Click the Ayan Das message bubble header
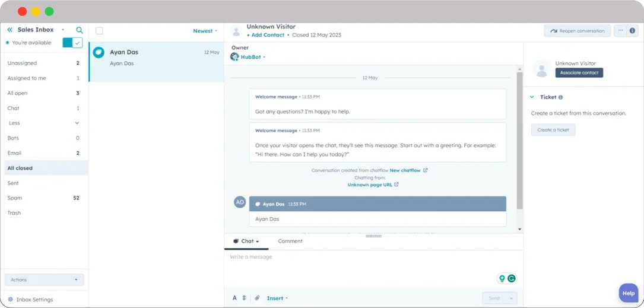Viewport: 644px width, 308px height. pyautogui.click(x=377, y=204)
